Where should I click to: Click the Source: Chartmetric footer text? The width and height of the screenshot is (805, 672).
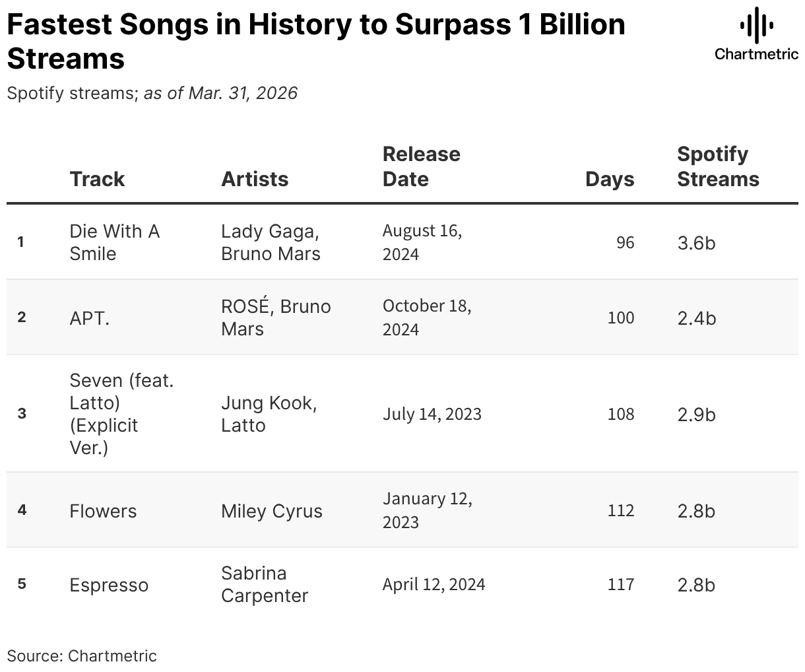pos(82,655)
